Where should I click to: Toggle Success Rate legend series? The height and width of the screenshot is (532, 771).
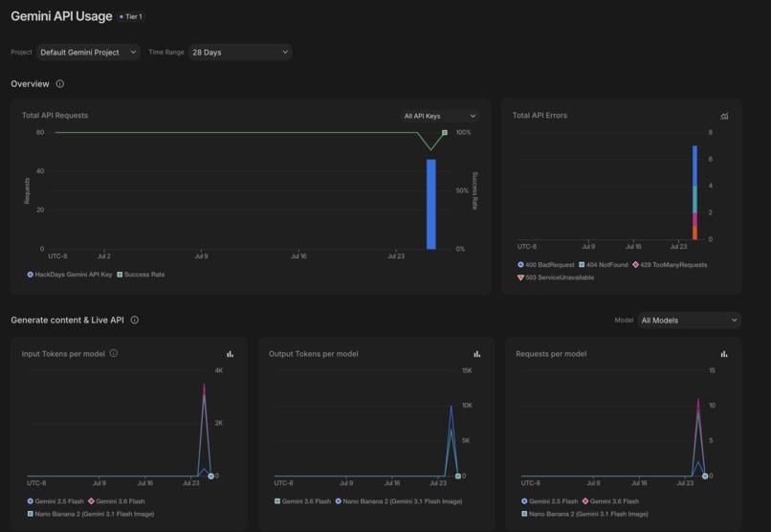[141, 275]
